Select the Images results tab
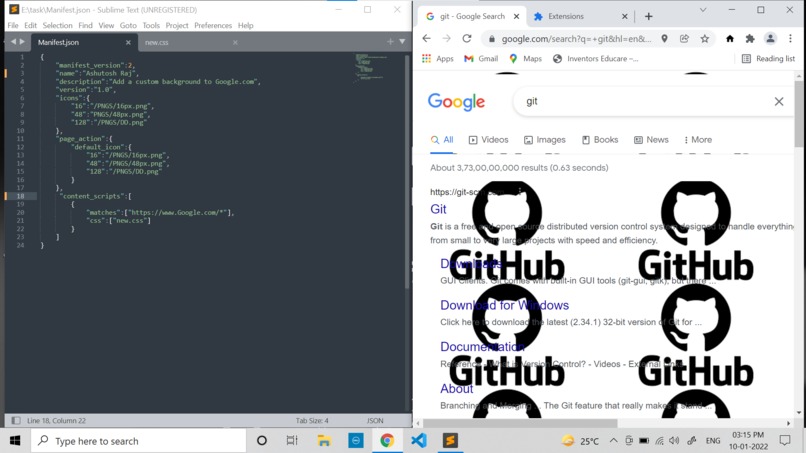Image resolution: width=806 pixels, height=453 pixels. pyautogui.click(x=544, y=140)
